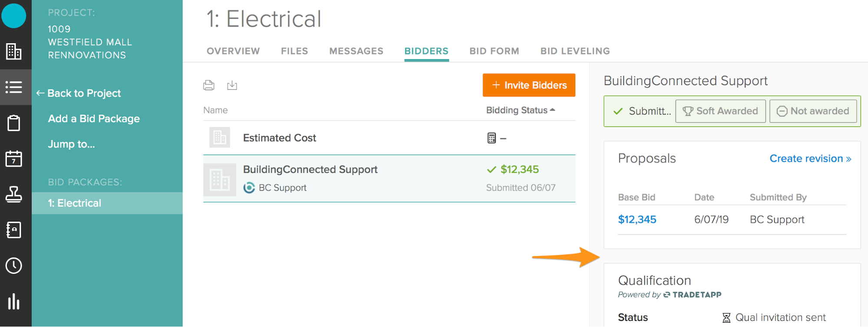Click the print bidders list icon
The width and height of the screenshot is (868, 327).
point(209,85)
